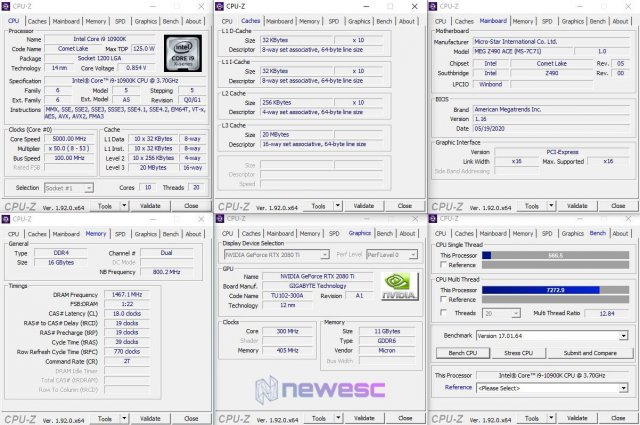Switch to SPD tab in the CPU window
This screenshot has height=425, width=640.
click(120, 20)
